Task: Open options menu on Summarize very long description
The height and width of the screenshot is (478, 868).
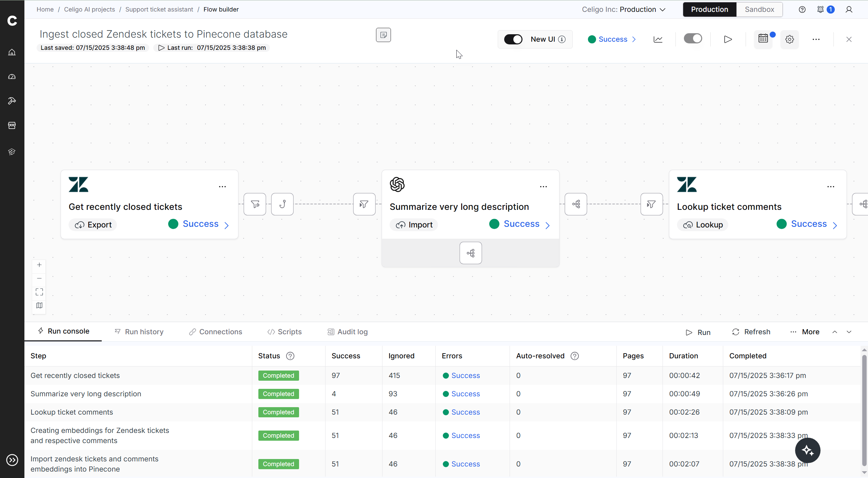Action: click(x=543, y=187)
